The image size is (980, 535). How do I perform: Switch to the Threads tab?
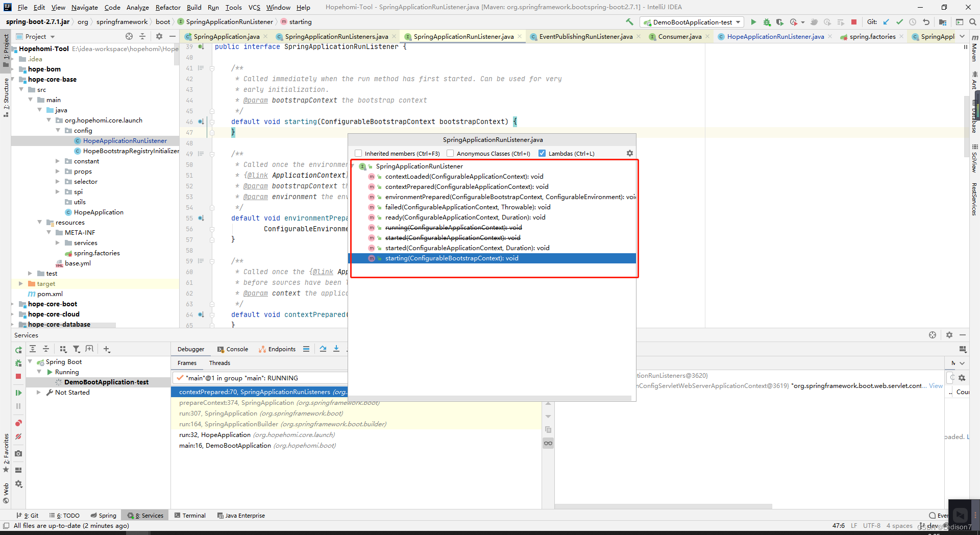219,363
